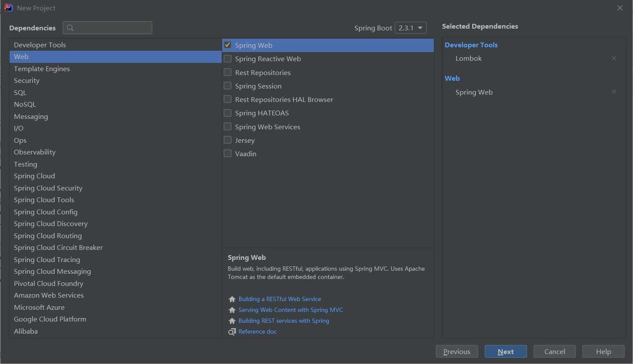
Task: Enable Spring Session dependency
Action: point(227,85)
